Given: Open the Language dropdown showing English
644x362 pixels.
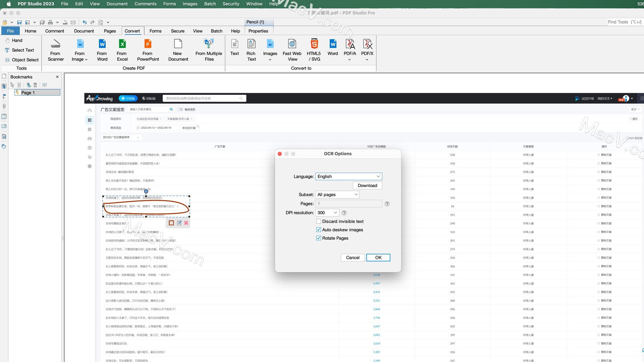Looking at the screenshot, I should point(349,176).
